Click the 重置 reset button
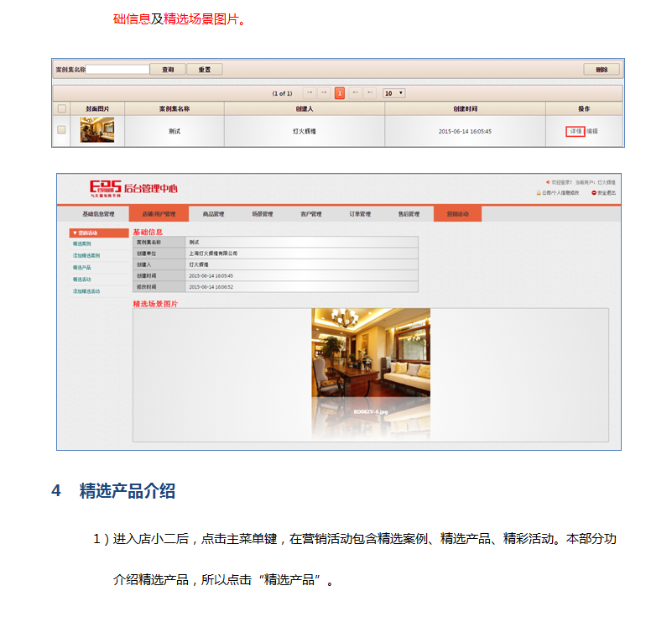Screen dimensions: 672x638 205,70
